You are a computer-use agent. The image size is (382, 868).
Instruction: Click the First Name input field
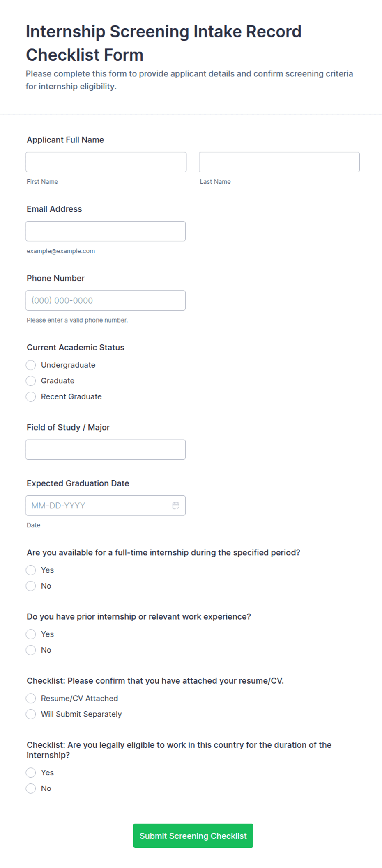[x=106, y=162]
